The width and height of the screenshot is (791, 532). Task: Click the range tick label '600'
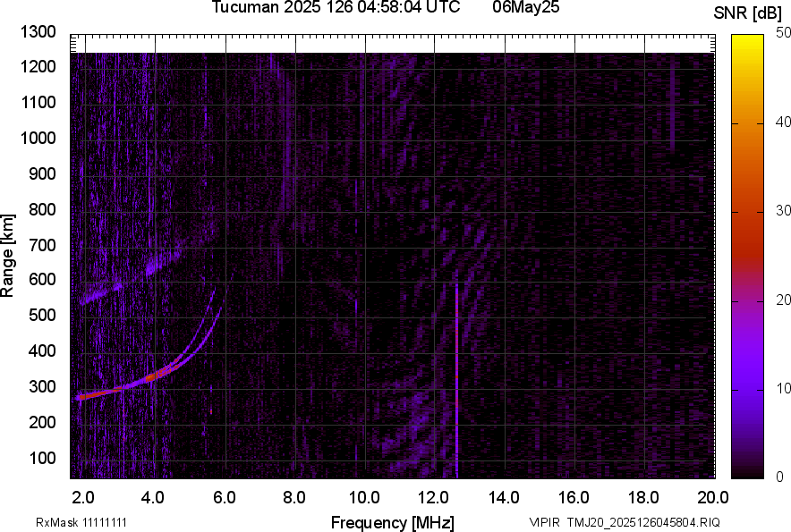pos(42,279)
